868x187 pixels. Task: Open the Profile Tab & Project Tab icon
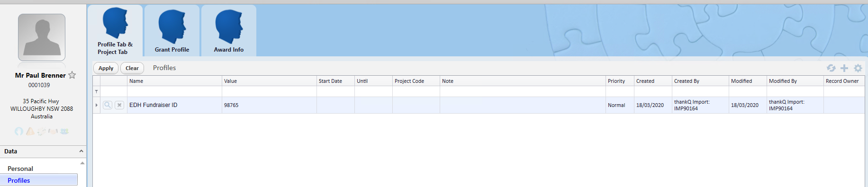[115, 31]
